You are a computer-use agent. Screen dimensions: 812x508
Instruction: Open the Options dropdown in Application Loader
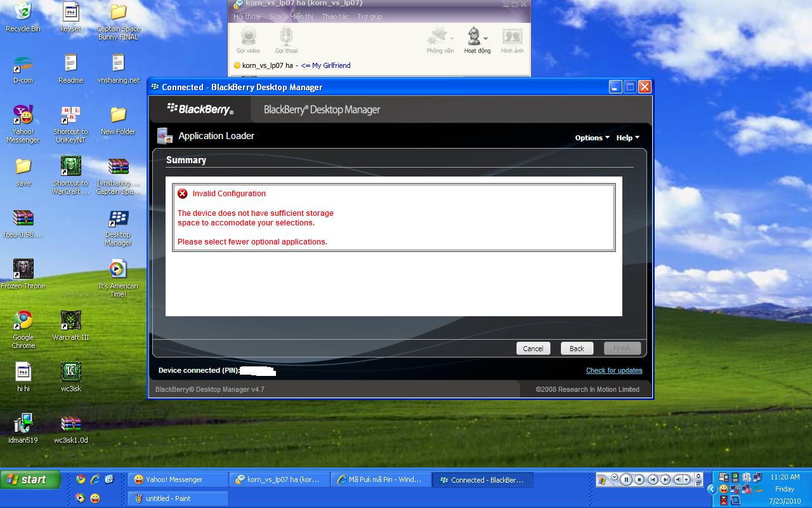pyautogui.click(x=592, y=138)
